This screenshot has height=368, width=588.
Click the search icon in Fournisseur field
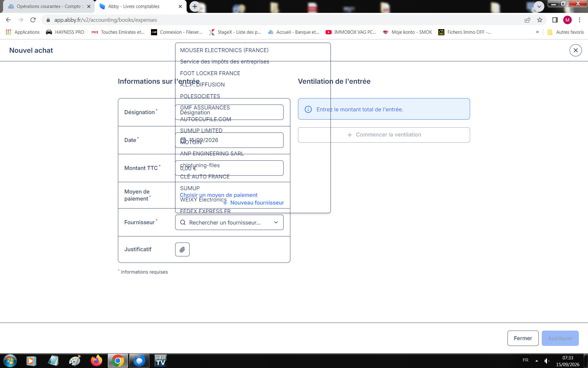coord(183,222)
